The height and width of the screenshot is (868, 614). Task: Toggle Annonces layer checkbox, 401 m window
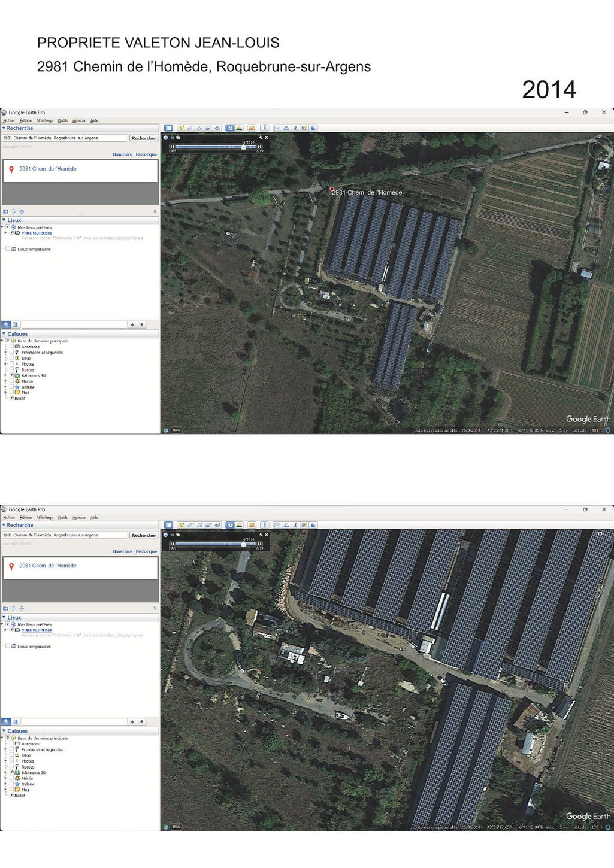click(x=11, y=347)
